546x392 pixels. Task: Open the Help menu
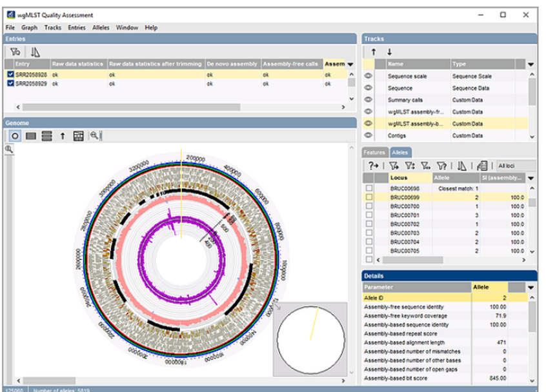click(151, 28)
